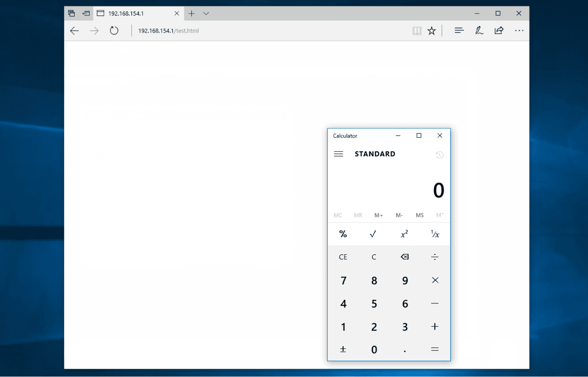Image resolution: width=588 pixels, height=377 pixels.
Task: Show tab previews chevron in Edge
Action: (x=206, y=14)
